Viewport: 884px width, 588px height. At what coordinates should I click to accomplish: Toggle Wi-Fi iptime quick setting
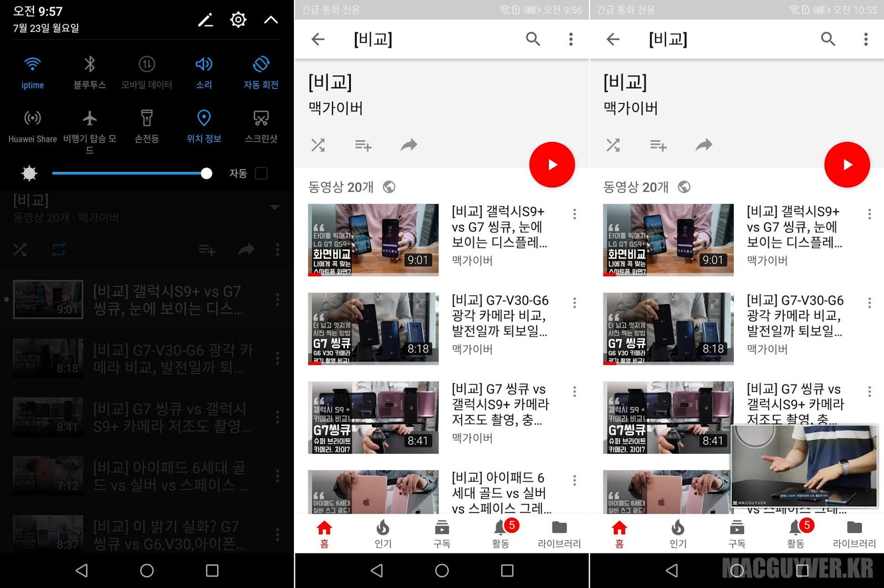click(33, 73)
